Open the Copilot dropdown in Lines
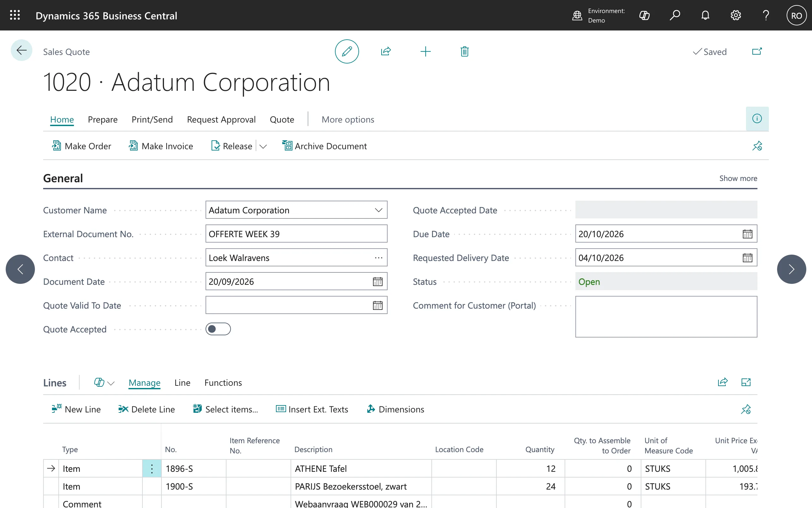The image size is (812, 508). [104, 383]
